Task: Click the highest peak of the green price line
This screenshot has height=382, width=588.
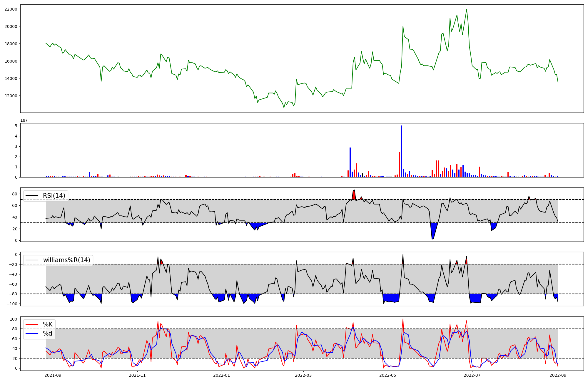Action: click(x=467, y=10)
